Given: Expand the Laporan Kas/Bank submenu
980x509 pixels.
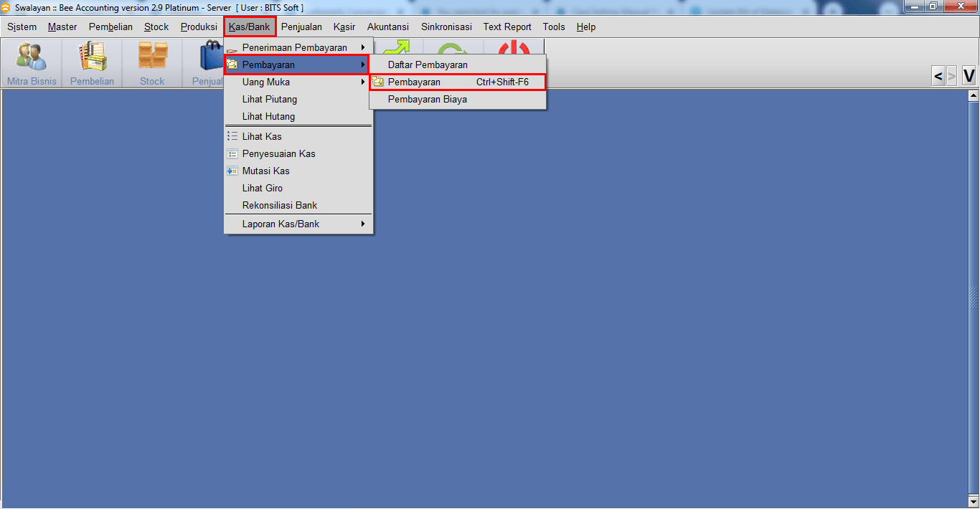Looking at the screenshot, I should coord(298,224).
